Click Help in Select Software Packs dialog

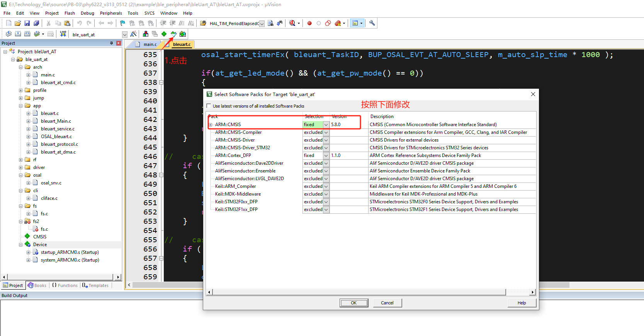coord(522,303)
